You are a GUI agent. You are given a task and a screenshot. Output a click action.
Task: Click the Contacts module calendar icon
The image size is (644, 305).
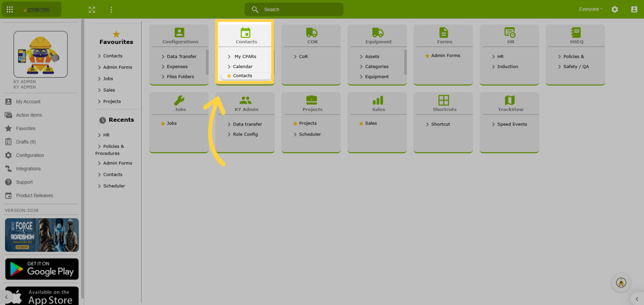coord(245,32)
